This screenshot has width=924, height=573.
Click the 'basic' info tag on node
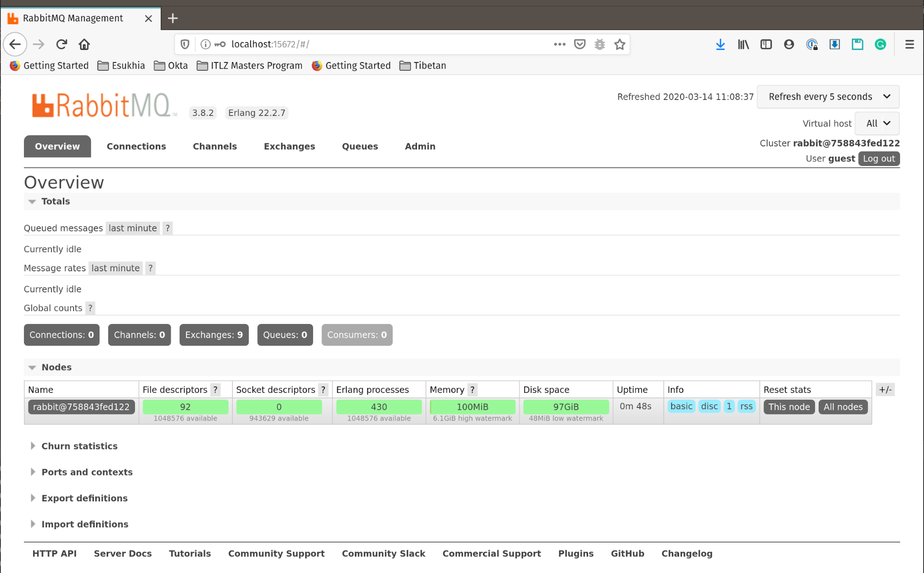(x=682, y=407)
